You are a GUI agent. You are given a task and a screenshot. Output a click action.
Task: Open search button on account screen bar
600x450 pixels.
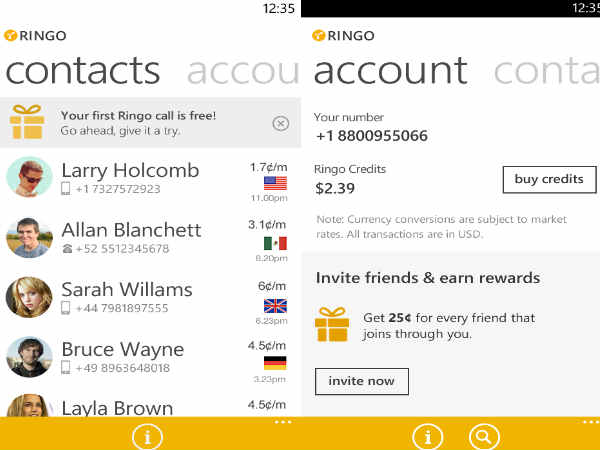pyautogui.click(x=484, y=437)
